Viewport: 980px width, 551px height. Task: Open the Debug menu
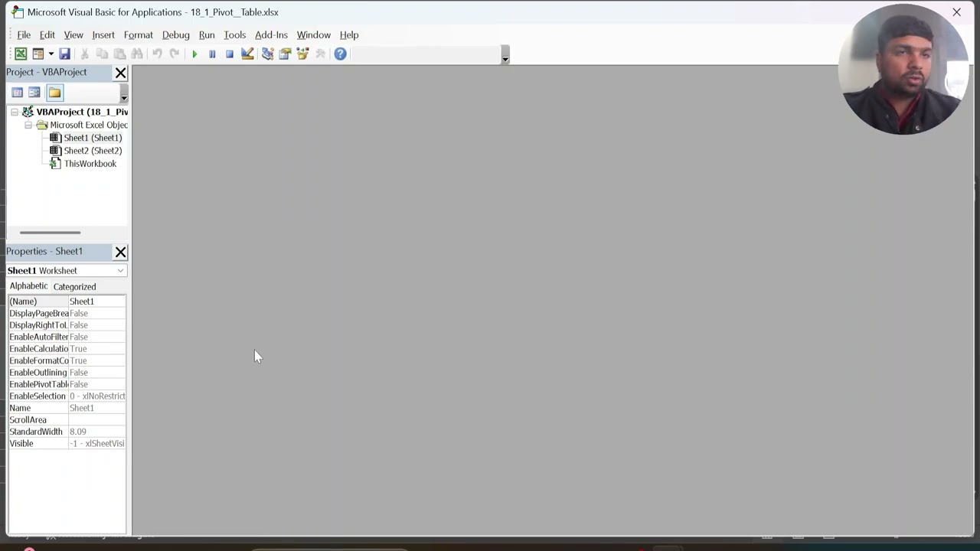[x=175, y=35]
